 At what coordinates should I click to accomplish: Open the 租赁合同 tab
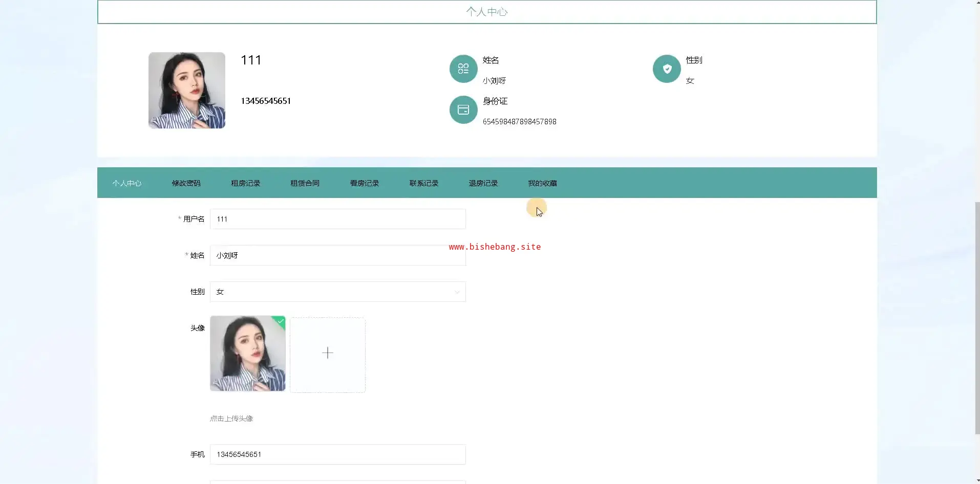305,183
